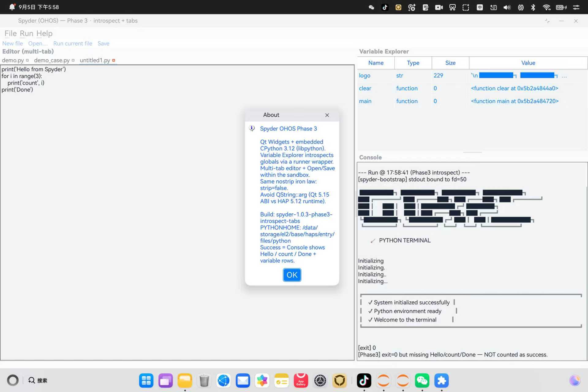
Task: Open the Trash in the dock
Action: pyautogui.click(x=204, y=381)
